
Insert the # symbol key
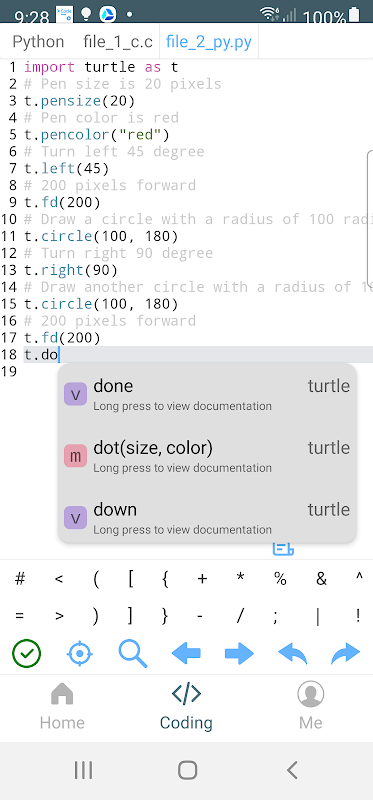(x=20, y=579)
